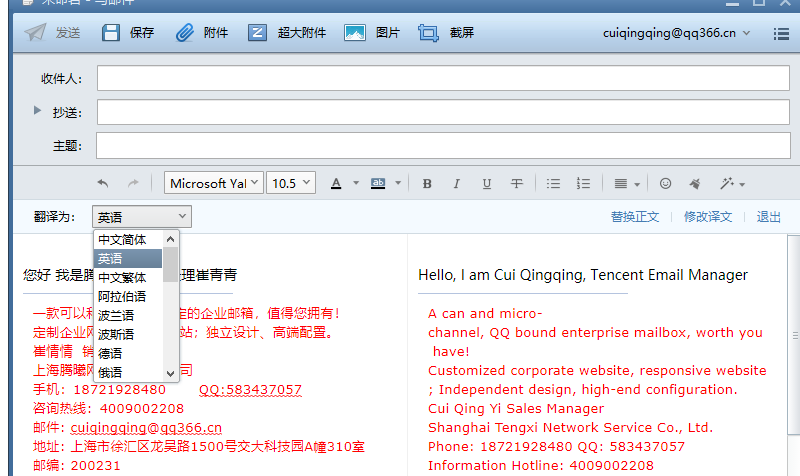Click the Send (发送) paper plane icon

(x=35, y=33)
